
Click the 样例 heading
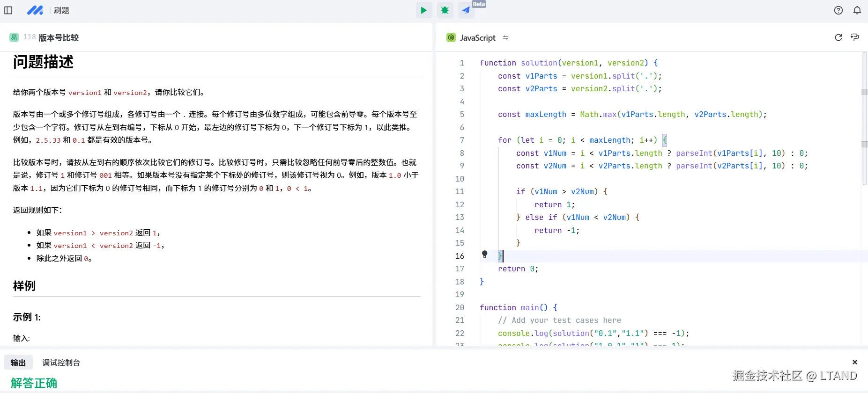click(x=24, y=286)
